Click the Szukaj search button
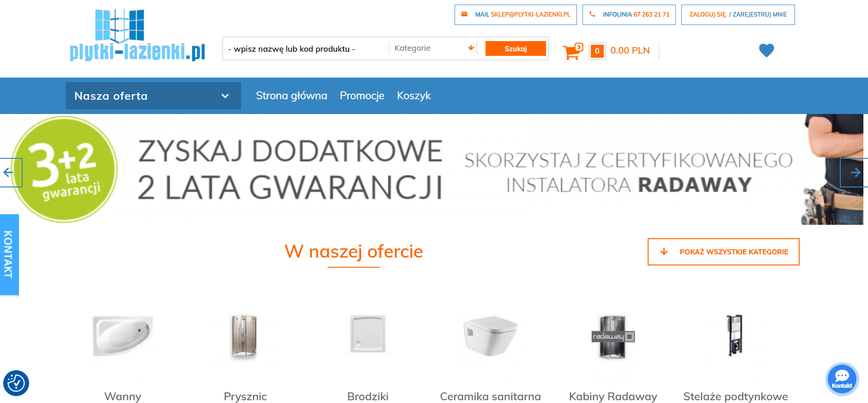Image resolution: width=868 pixels, height=403 pixels. point(516,48)
